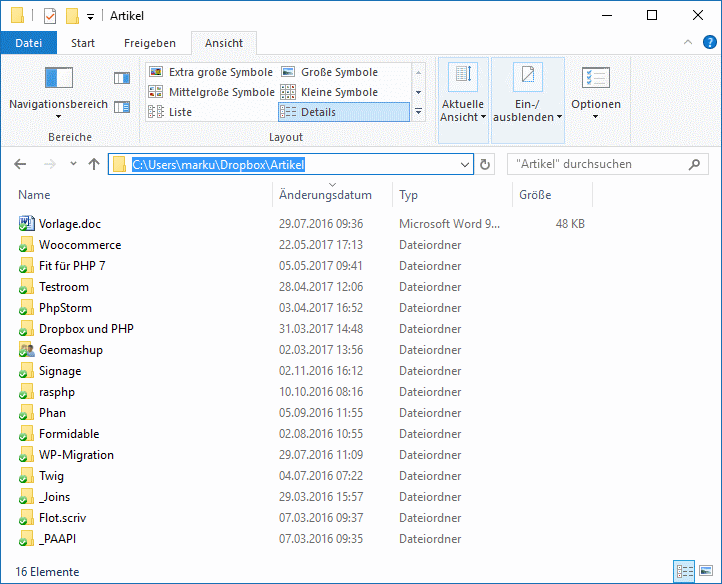Select the PhpStorm folder icon
The width and height of the screenshot is (722, 584).
[x=26, y=308]
